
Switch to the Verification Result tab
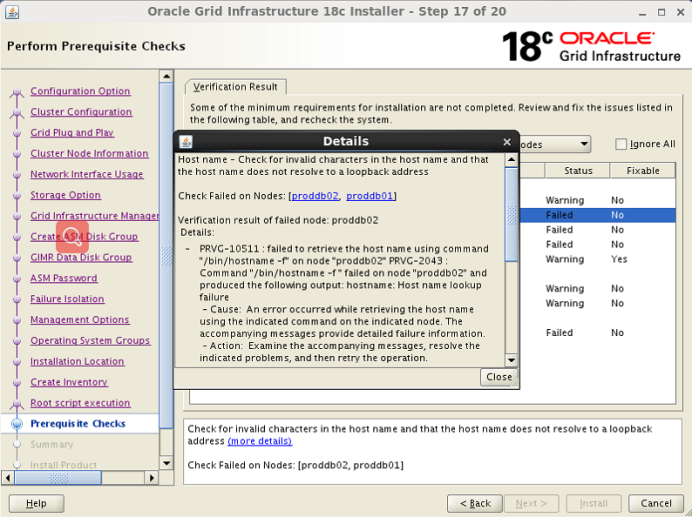click(x=236, y=87)
